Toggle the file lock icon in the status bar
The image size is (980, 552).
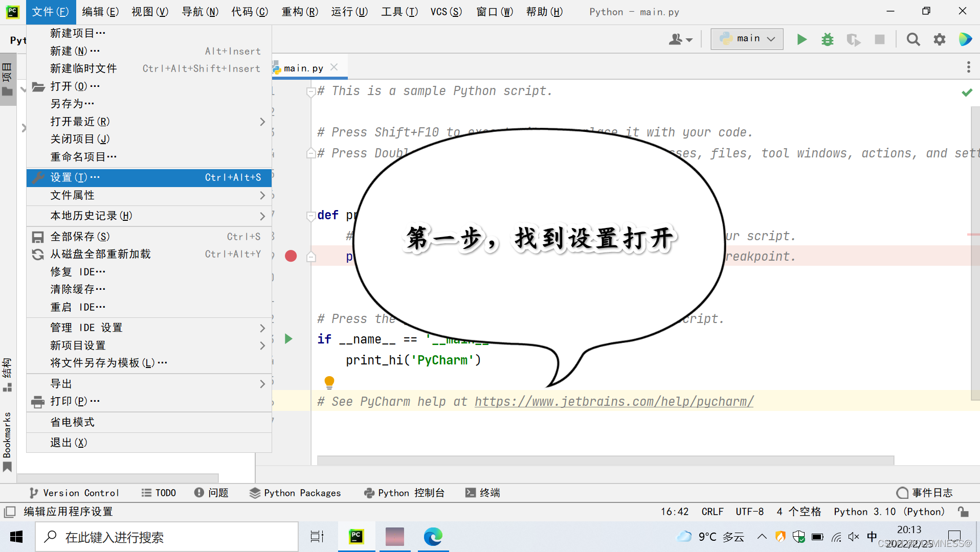(964, 511)
